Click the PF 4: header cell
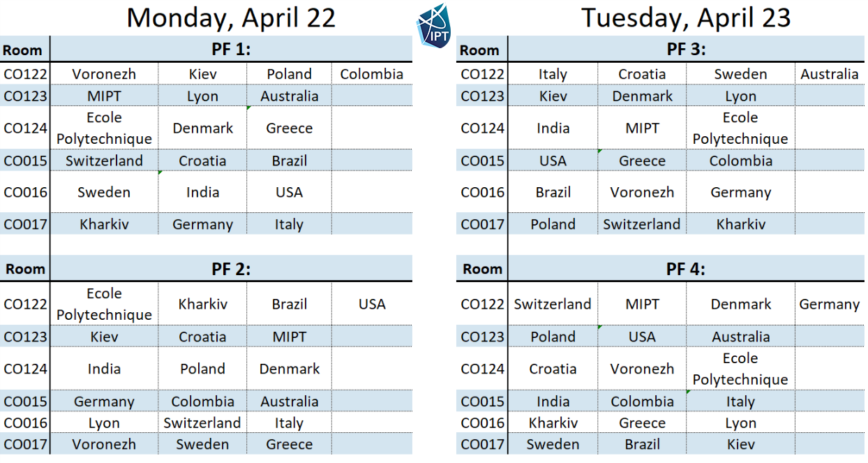This screenshot has width=868, height=463. coord(687,269)
